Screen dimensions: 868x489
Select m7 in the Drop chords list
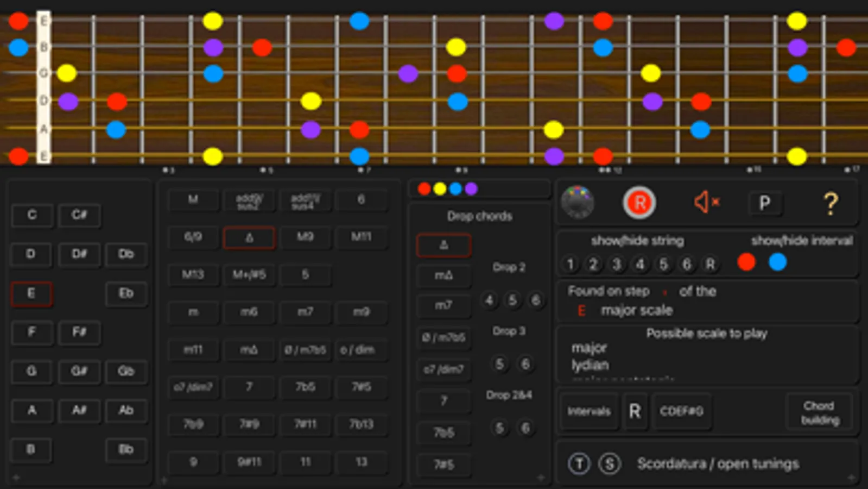443,306
